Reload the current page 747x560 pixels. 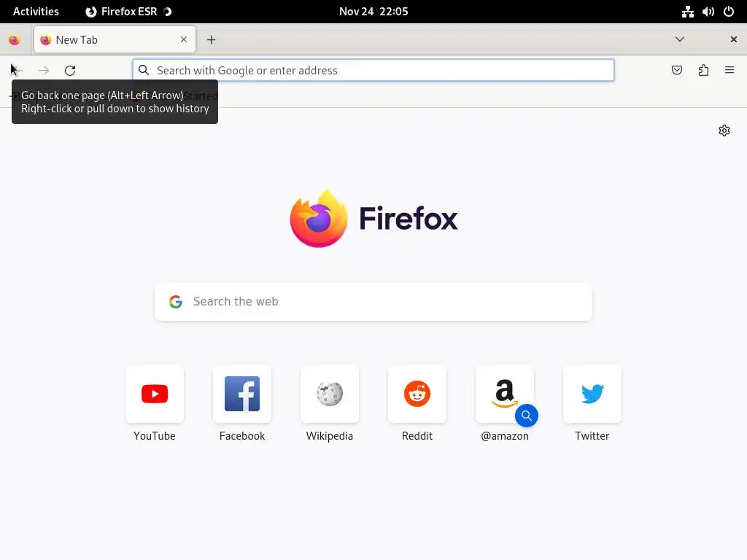tap(70, 71)
